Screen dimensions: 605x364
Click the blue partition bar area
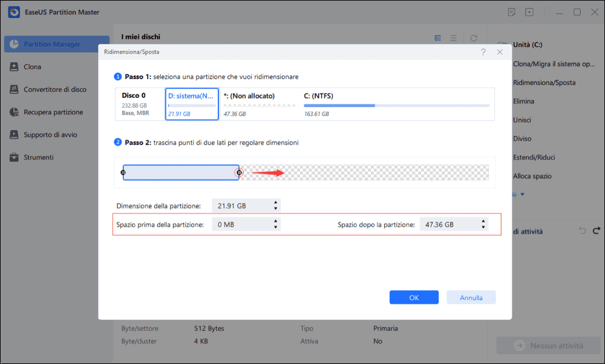tap(181, 172)
